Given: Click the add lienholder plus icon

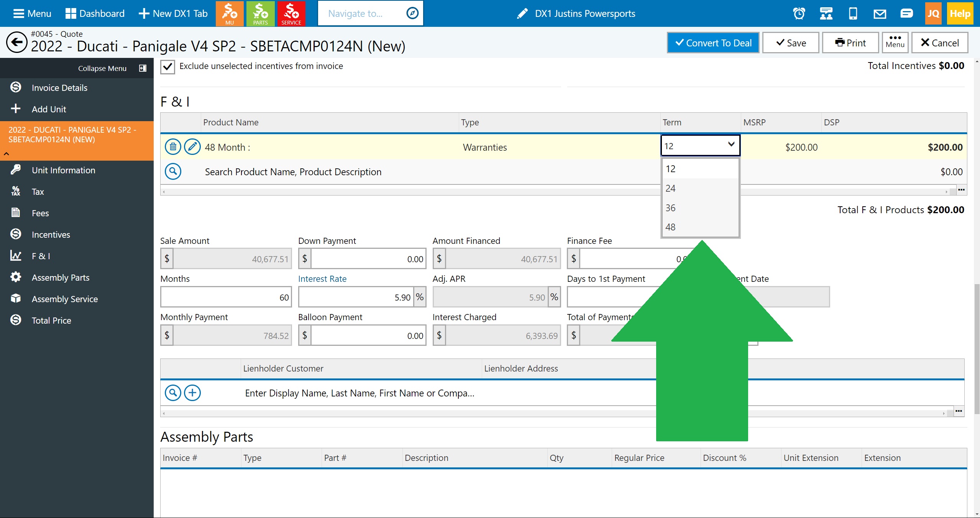Looking at the screenshot, I should pos(192,393).
